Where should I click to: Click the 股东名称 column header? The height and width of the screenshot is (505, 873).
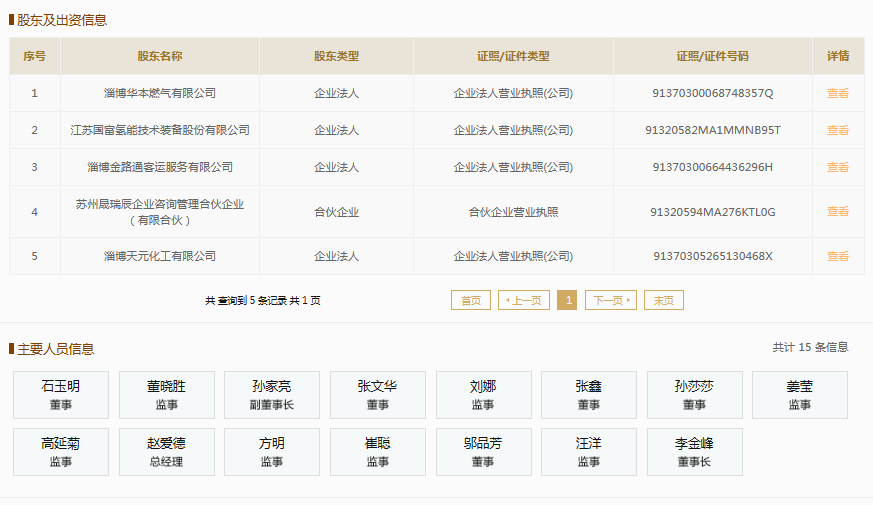[x=160, y=56]
